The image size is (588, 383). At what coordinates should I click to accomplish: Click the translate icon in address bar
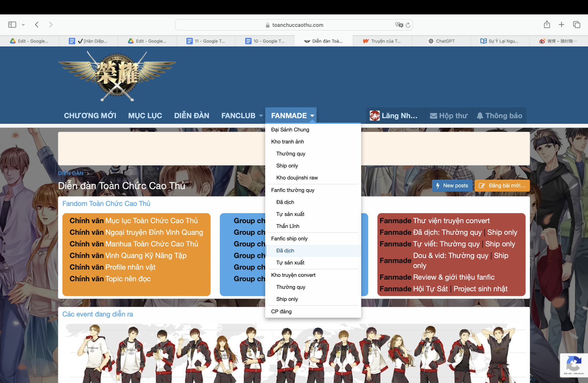click(x=399, y=25)
